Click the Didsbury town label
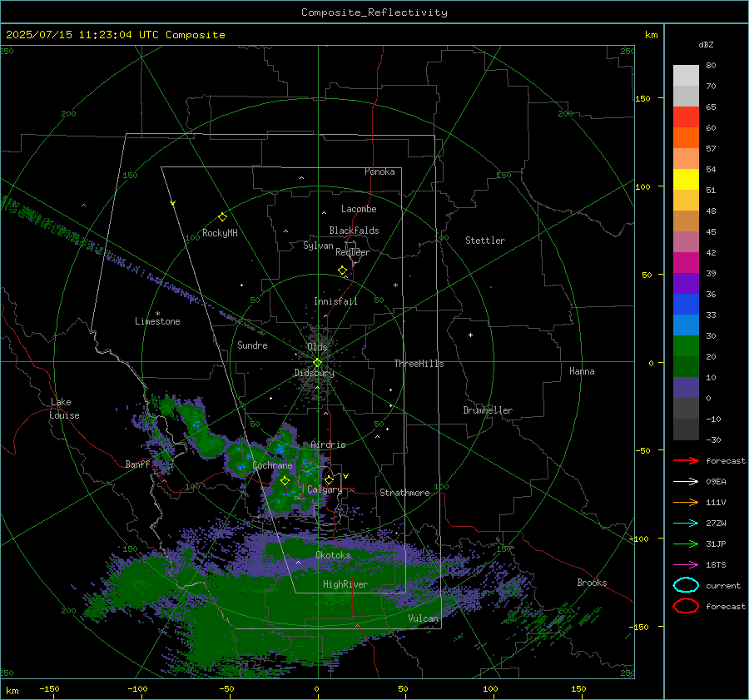This screenshot has height=700, width=749. [x=315, y=373]
